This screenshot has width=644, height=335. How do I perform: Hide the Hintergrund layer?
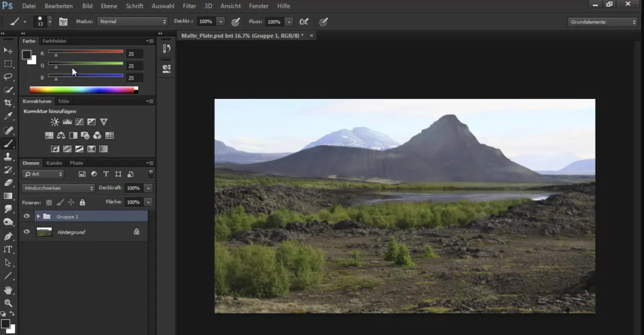(x=26, y=232)
